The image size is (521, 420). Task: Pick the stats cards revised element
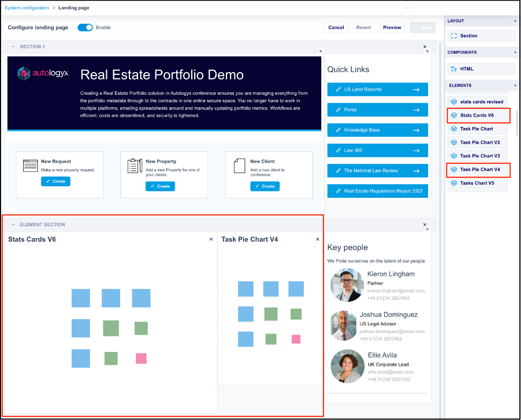(478, 102)
